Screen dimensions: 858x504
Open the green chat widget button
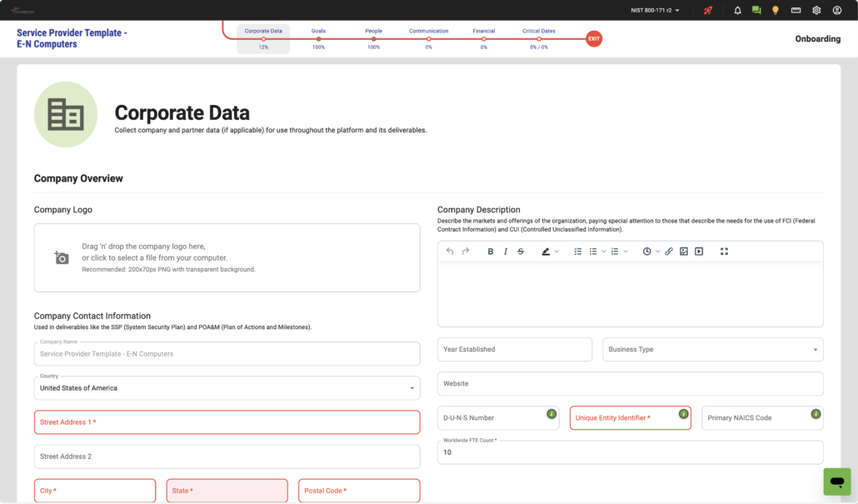coord(837,482)
